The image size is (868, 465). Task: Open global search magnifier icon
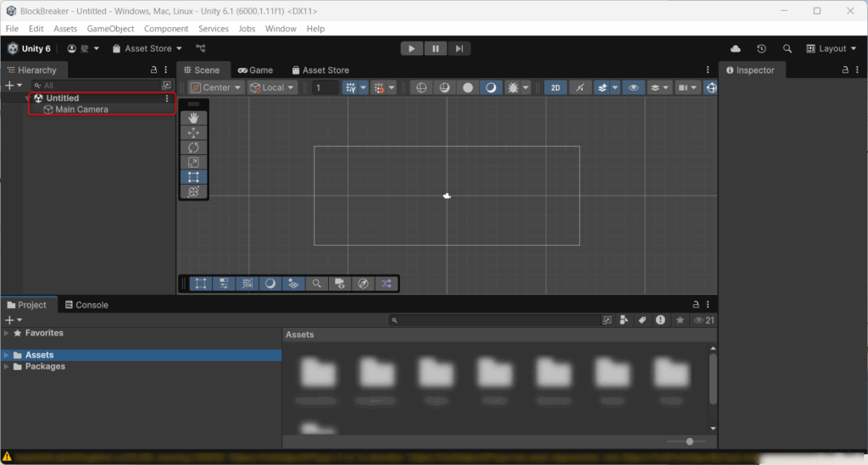(787, 49)
